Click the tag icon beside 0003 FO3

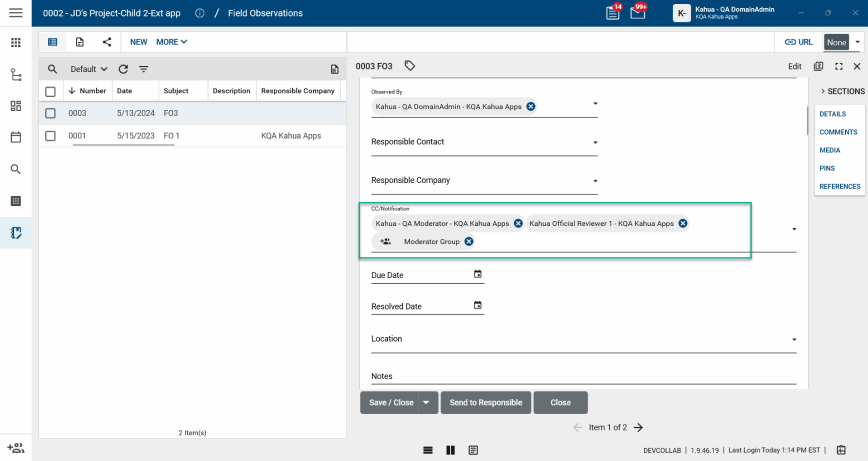tap(409, 66)
